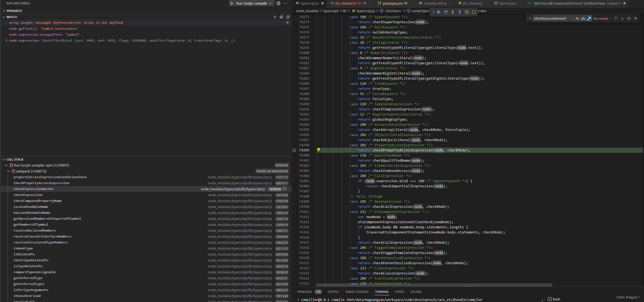Open the ets_checker.js tab
This screenshot has width=644, height=302.
pos(473,3)
